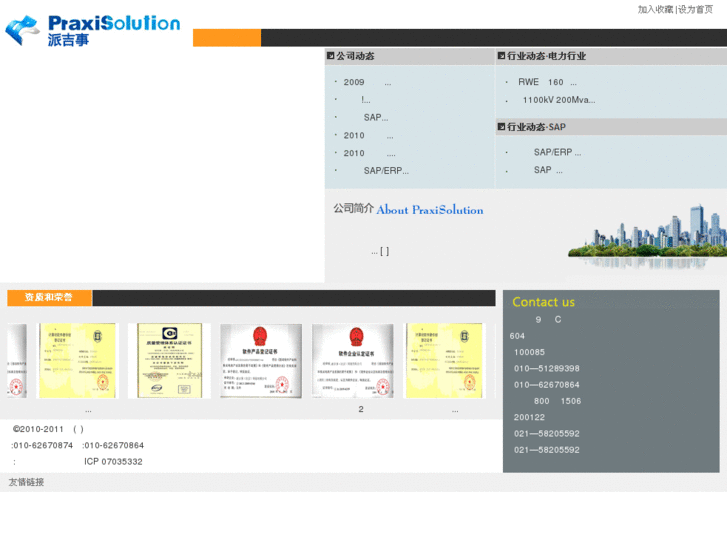Open the SAP/ERP item under 行业动态-SAP
Image resolution: width=727 pixels, height=545 pixels.
557,153
